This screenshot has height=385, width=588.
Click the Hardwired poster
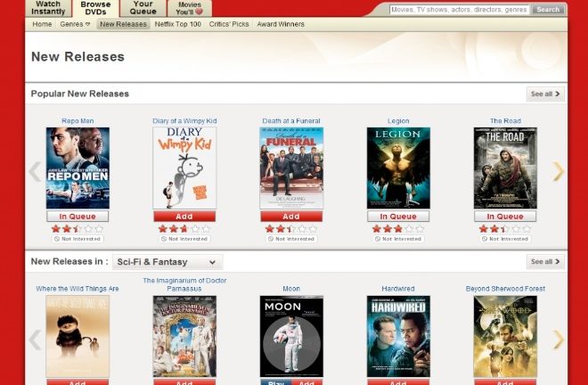(x=398, y=336)
